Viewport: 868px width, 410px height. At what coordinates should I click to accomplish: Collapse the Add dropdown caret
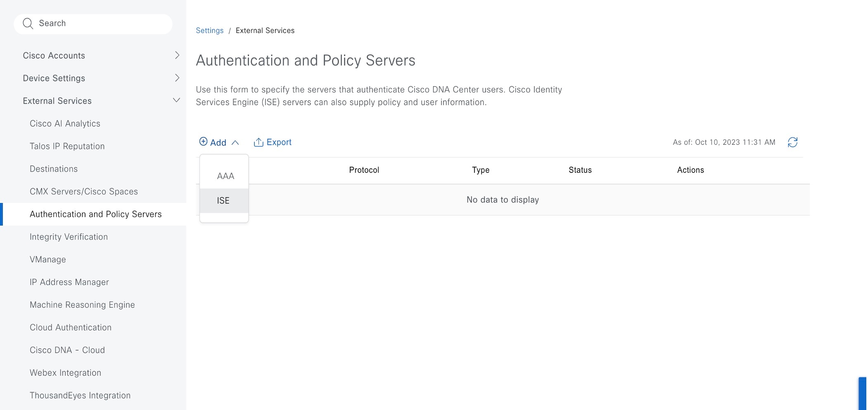point(235,143)
